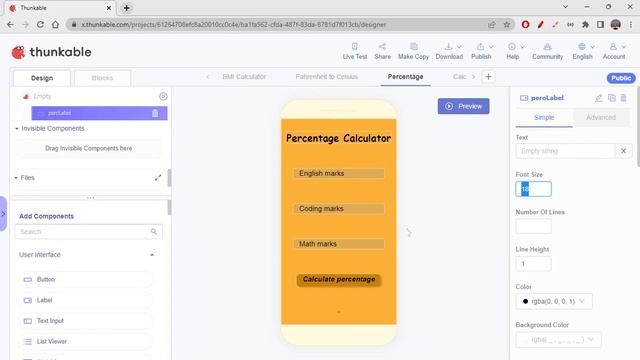Screen dimensions: 640x360
Task: Select the Percentage screen tab
Action: tap(405, 77)
